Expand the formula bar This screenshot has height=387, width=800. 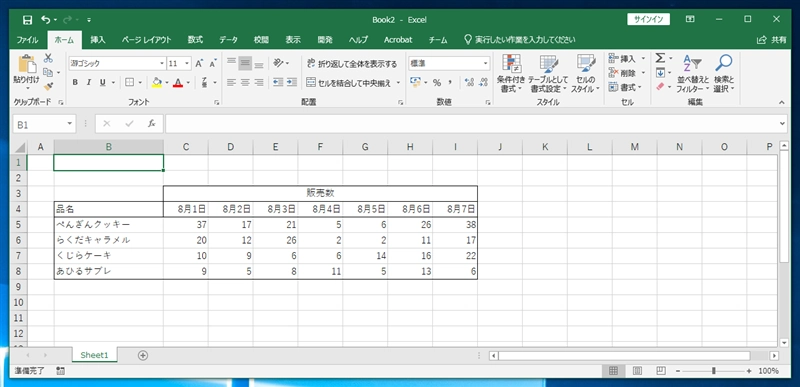783,123
